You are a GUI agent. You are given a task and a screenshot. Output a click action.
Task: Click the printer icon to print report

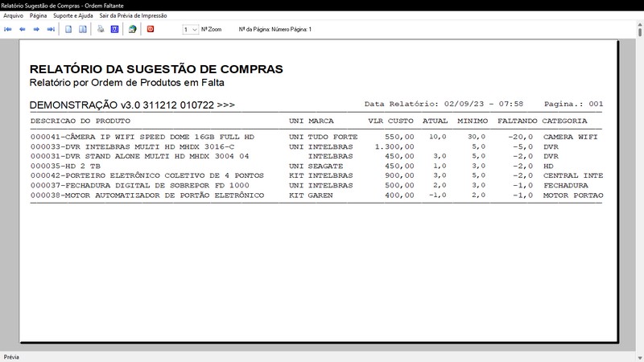101,29
